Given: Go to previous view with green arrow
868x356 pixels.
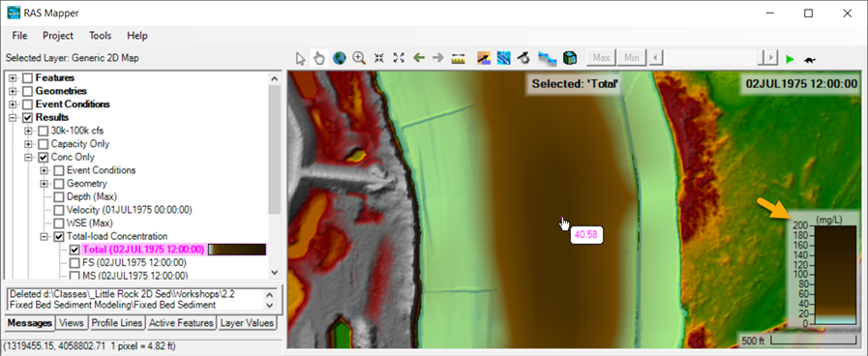Looking at the screenshot, I should point(419,58).
